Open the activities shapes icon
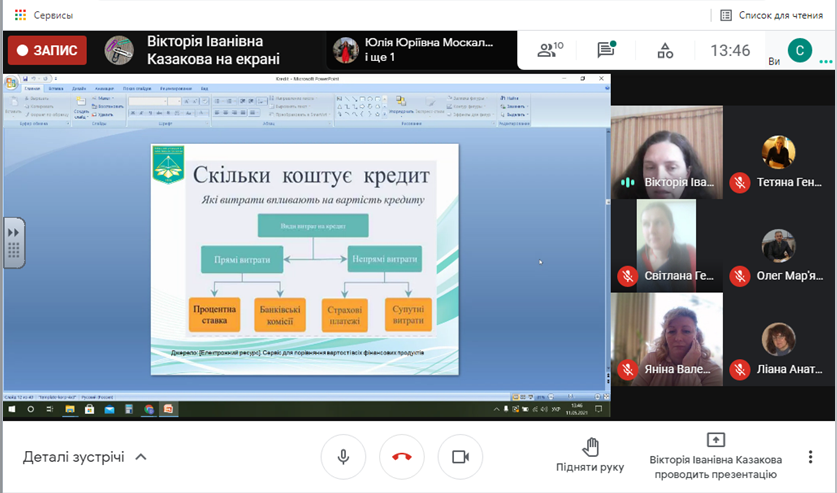This screenshot has height=493, width=837. tap(665, 49)
